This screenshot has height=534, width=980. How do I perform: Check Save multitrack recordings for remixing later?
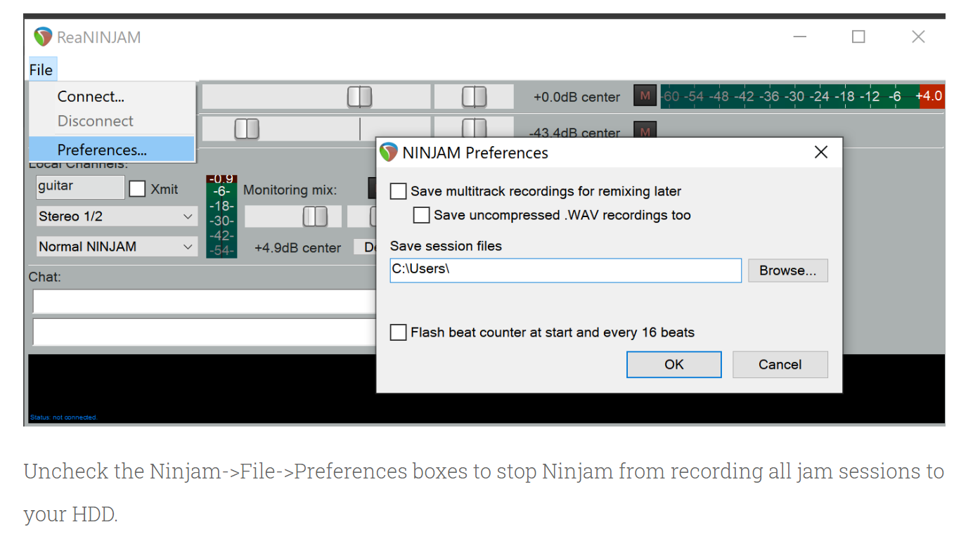coord(399,191)
